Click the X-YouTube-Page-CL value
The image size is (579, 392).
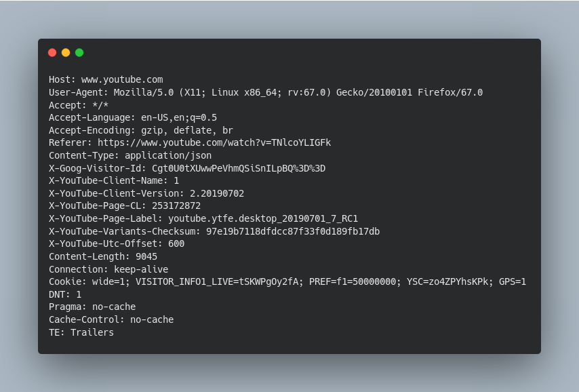[176, 205]
